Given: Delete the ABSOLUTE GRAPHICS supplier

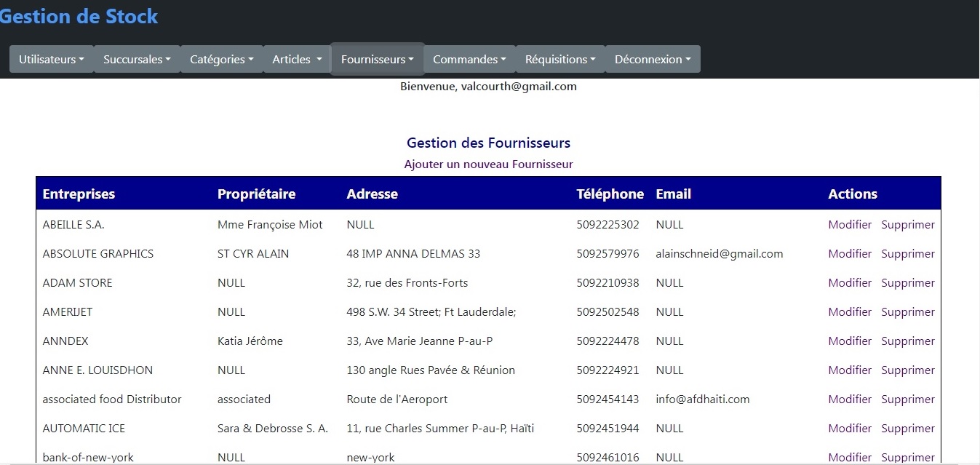Looking at the screenshot, I should 907,254.
